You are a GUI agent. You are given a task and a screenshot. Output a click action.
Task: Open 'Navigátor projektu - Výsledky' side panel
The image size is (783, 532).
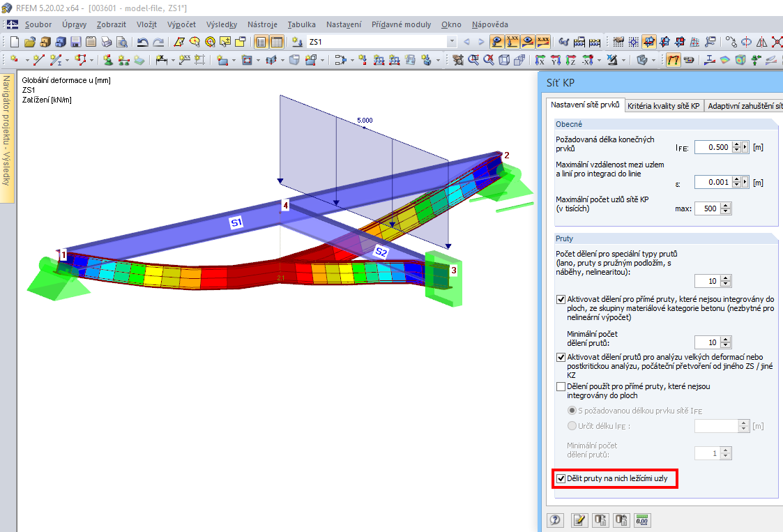[x=6, y=138]
